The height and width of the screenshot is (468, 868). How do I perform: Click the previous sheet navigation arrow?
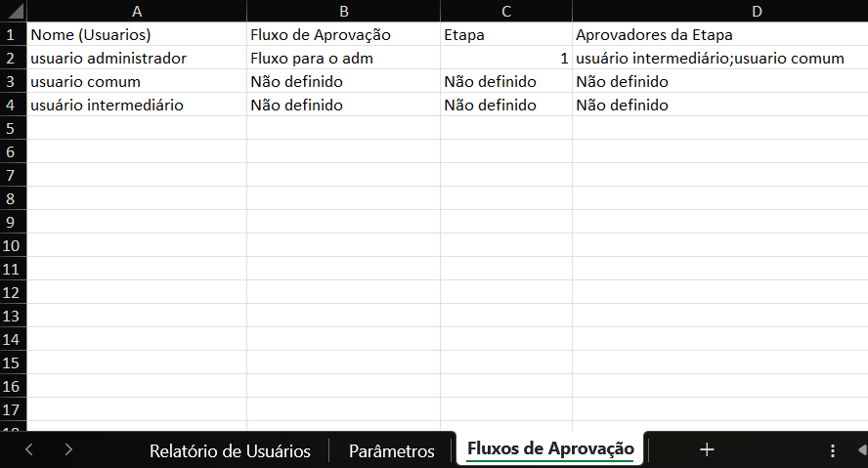[29, 449]
